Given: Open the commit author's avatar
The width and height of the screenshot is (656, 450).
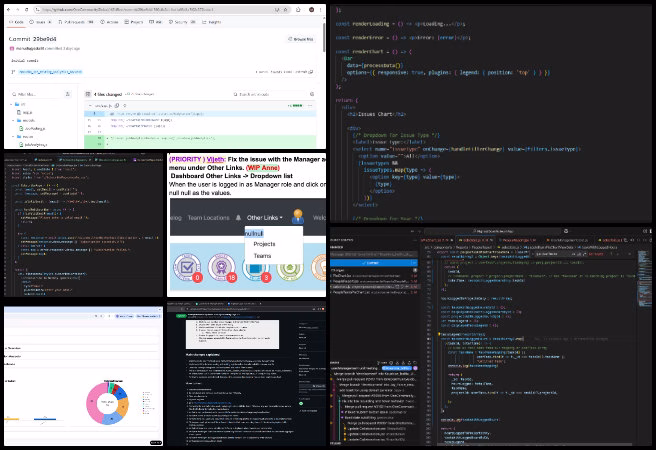Looking at the screenshot, I should [x=12, y=49].
